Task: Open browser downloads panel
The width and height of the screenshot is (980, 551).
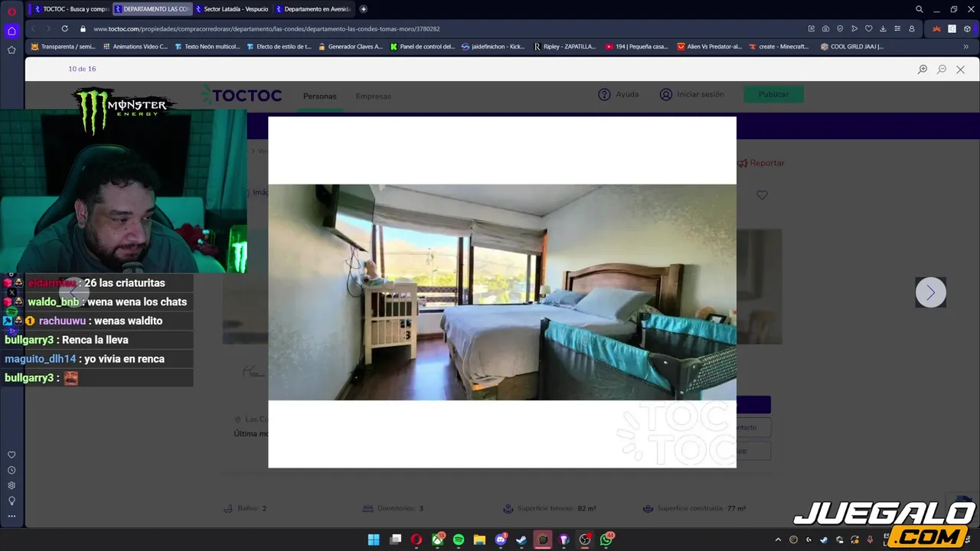Action: [883, 29]
